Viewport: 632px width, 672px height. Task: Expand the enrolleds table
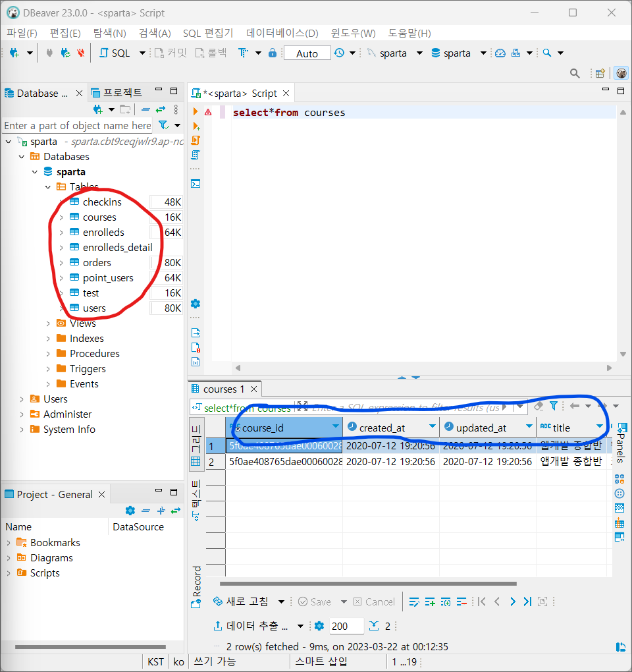click(x=61, y=233)
